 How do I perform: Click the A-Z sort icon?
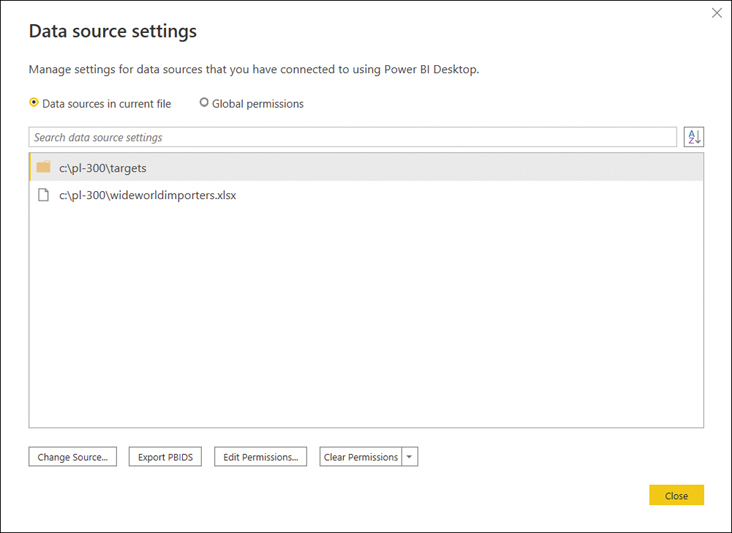click(693, 137)
